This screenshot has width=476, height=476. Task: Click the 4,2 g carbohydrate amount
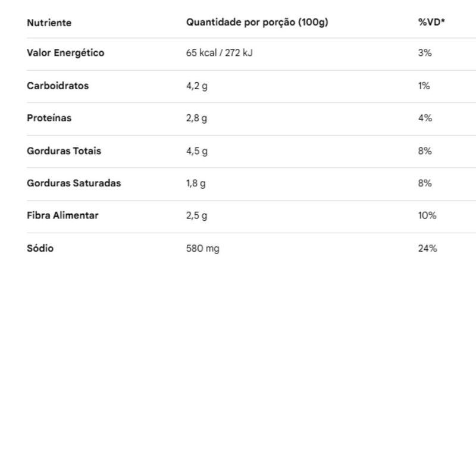[x=197, y=86]
